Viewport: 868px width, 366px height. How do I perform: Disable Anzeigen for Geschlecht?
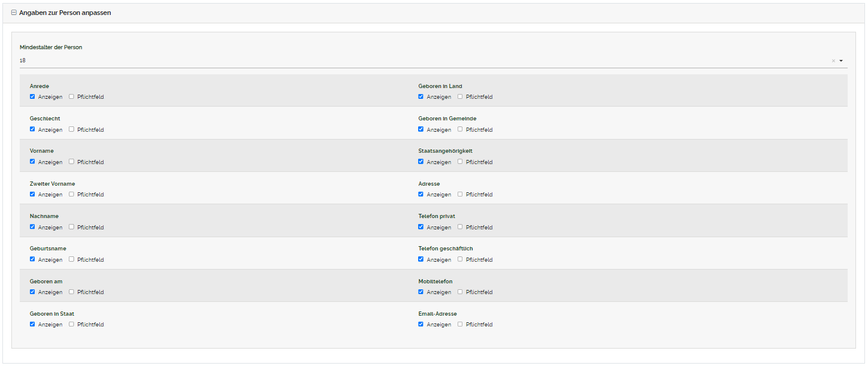tap(32, 129)
